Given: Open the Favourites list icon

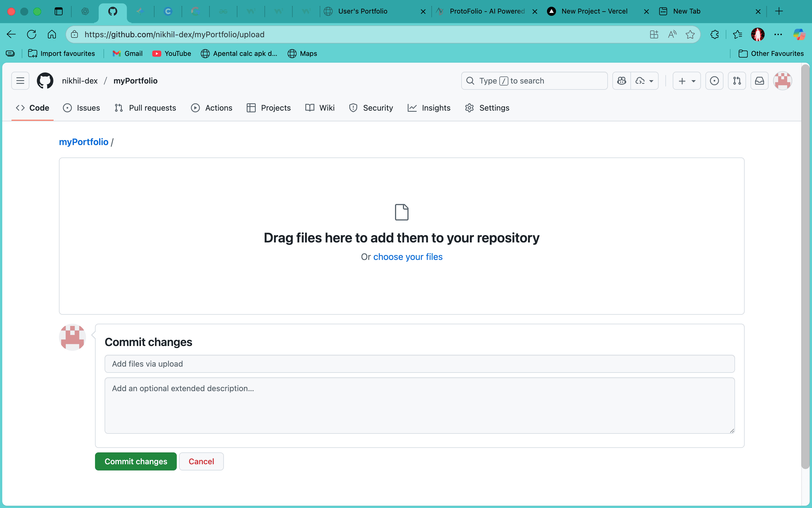Looking at the screenshot, I should 738,34.
